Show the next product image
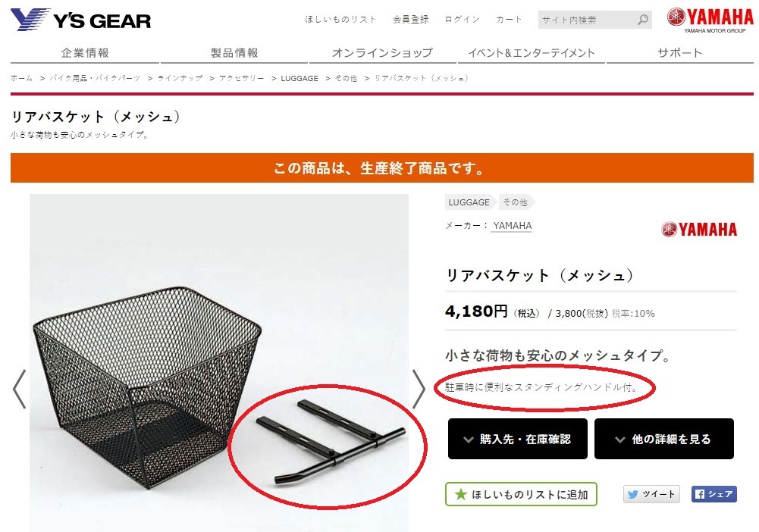The height and width of the screenshot is (532, 759). (x=419, y=389)
